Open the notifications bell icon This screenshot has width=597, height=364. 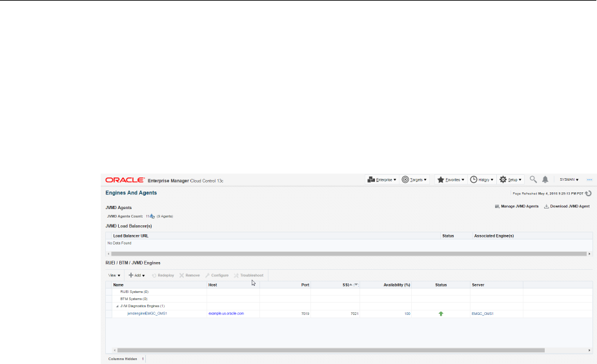pyautogui.click(x=545, y=179)
